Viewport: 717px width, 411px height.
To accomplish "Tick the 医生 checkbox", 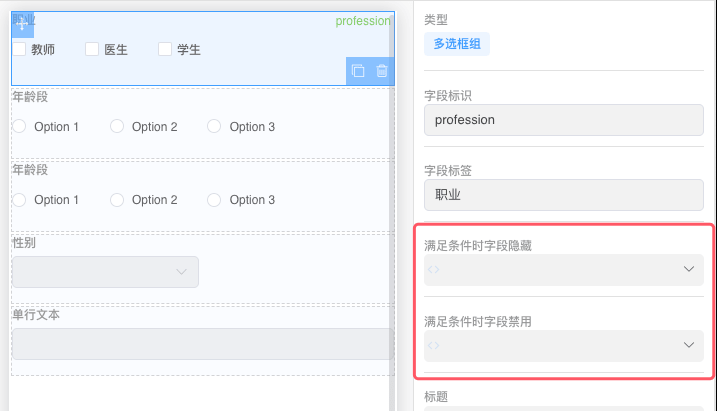I will pyautogui.click(x=92, y=49).
